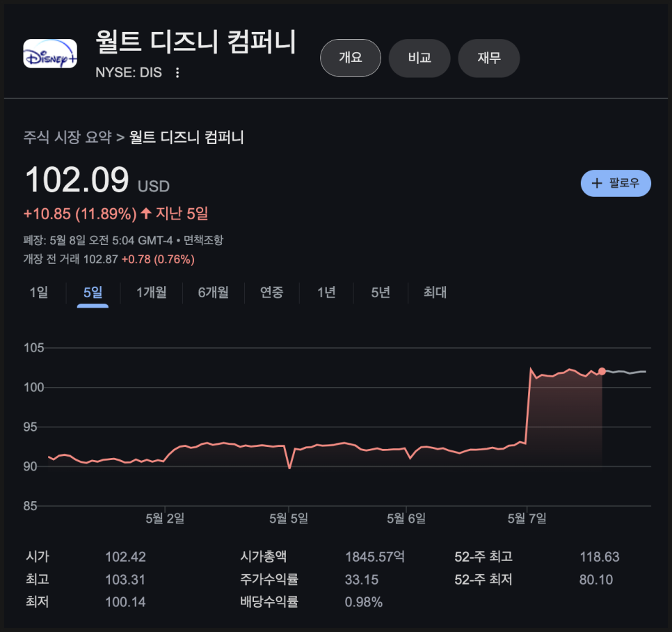Viewport: 672px width, 632px height.
Task: Click the closing price dot on chart
Action: 602,371
